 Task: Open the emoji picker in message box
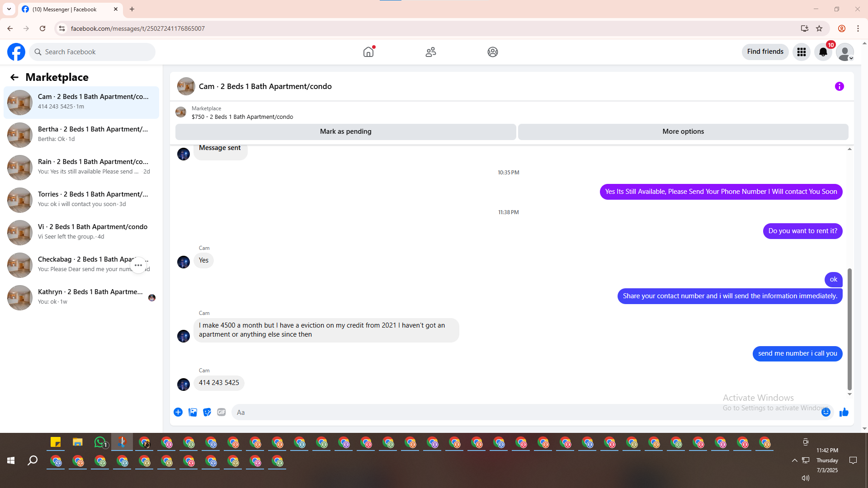click(x=826, y=412)
